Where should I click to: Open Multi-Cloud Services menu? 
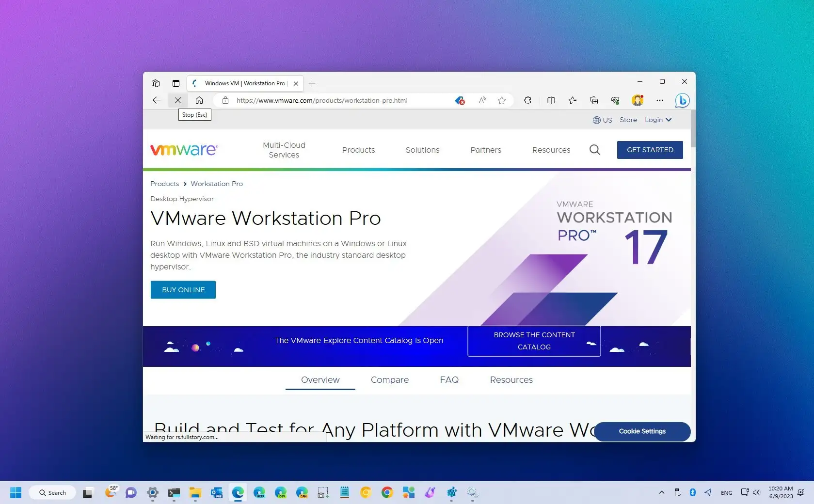coord(284,150)
